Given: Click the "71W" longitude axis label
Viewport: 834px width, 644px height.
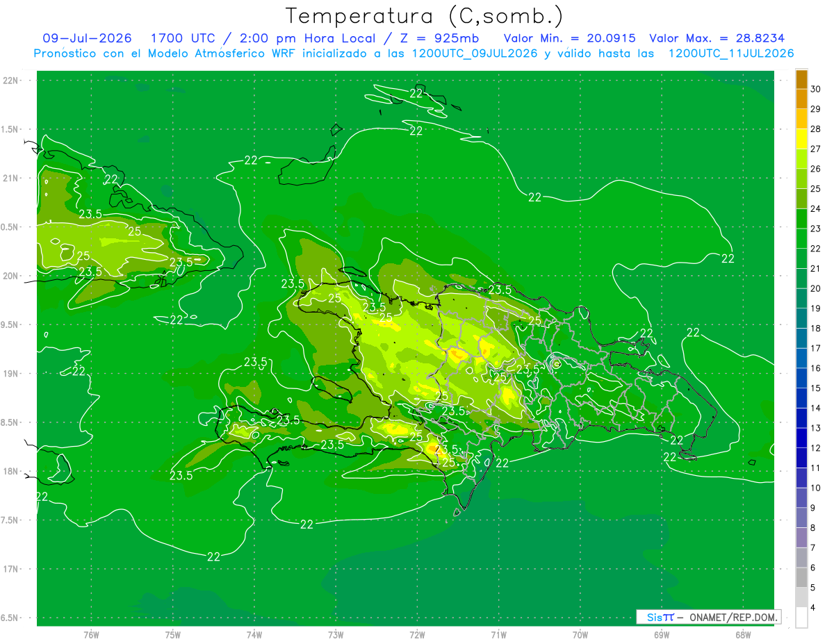Looking at the screenshot, I should (498, 635).
